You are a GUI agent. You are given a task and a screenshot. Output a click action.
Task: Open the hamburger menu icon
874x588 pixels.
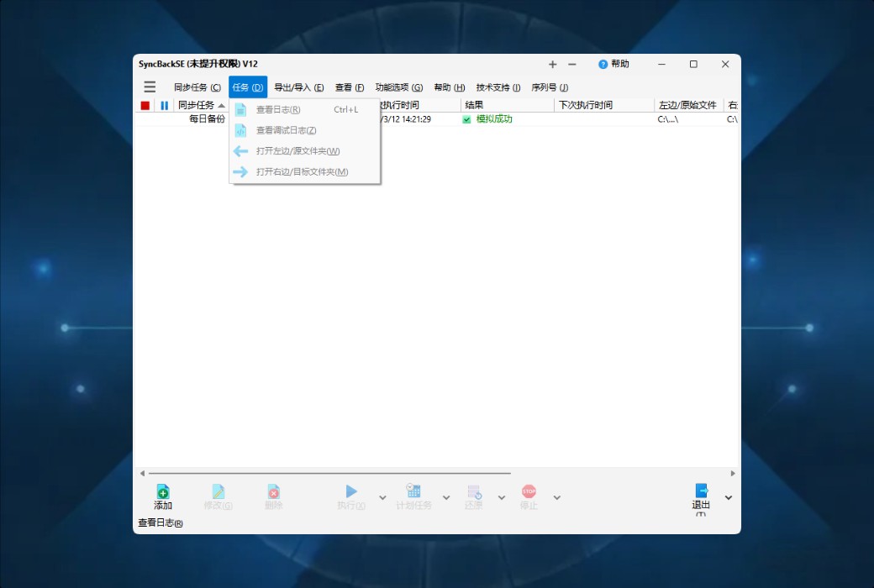150,87
